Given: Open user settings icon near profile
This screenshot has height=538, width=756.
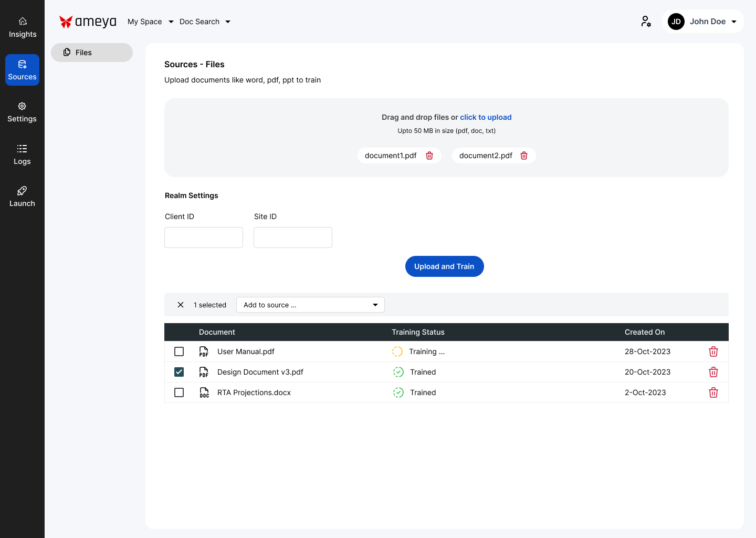Looking at the screenshot, I should [646, 22].
